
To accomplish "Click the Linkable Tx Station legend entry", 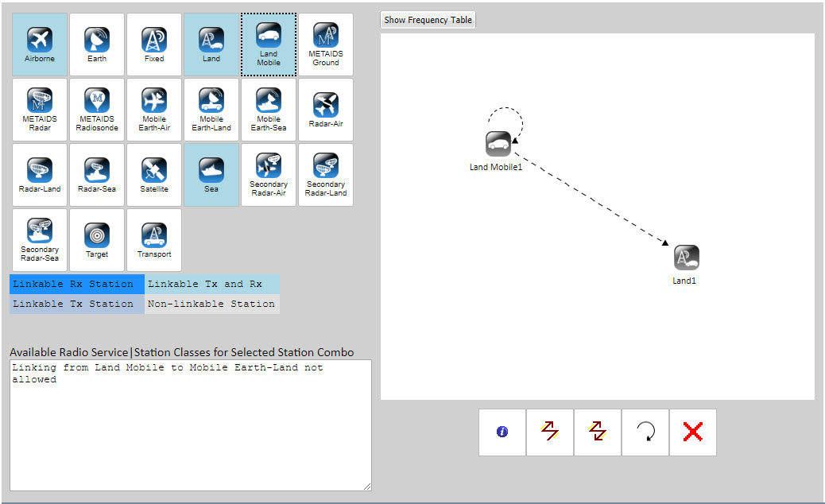I will click(77, 304).
